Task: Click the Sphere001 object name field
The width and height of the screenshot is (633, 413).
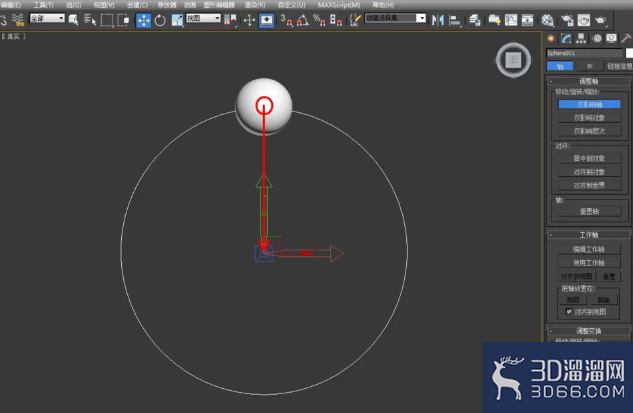Action: (x=584, y=53)
